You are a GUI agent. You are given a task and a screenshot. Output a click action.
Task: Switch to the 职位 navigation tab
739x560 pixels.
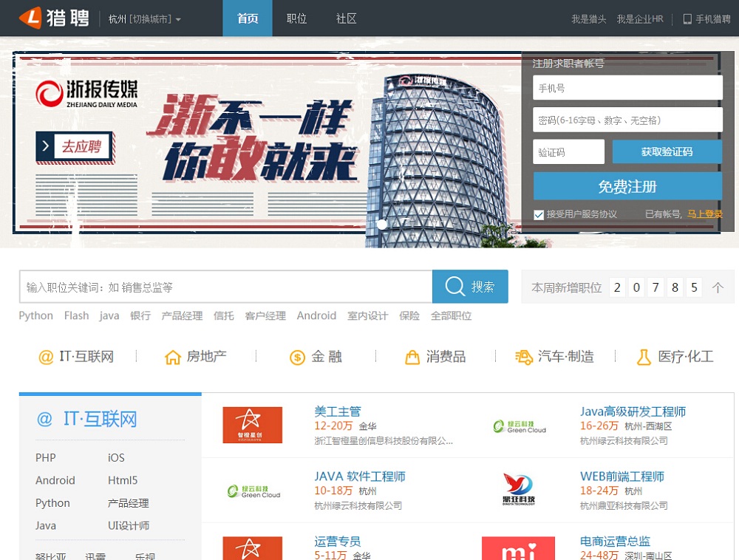coord(297,18)
